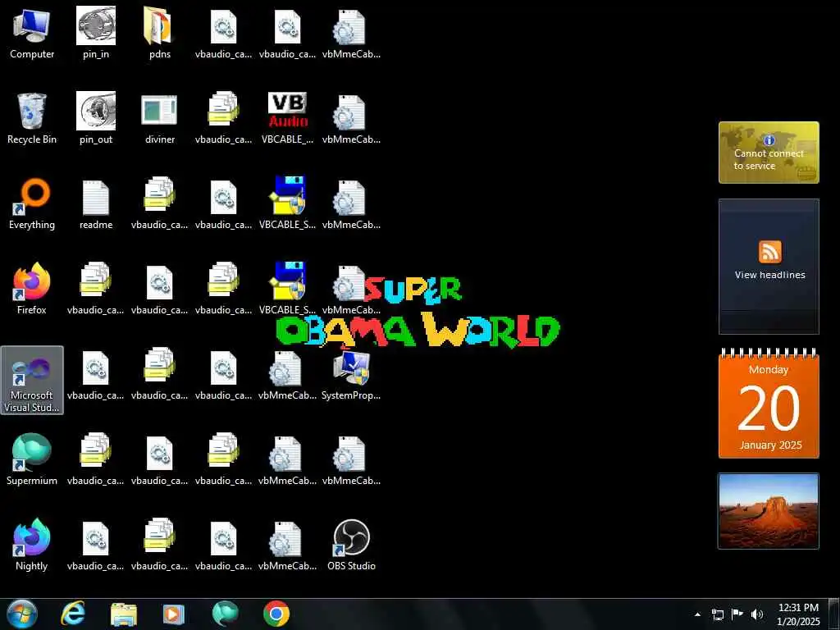
Task: Select VBCABLE_S... installer in the Everything row
Action: [x=287, y=204]
